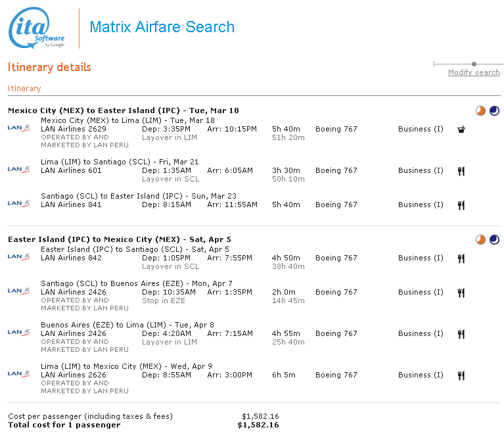Click the LAN logo beside flight 601
The image size is (504, 434).
pyautogui.click(x=19, y=169)
